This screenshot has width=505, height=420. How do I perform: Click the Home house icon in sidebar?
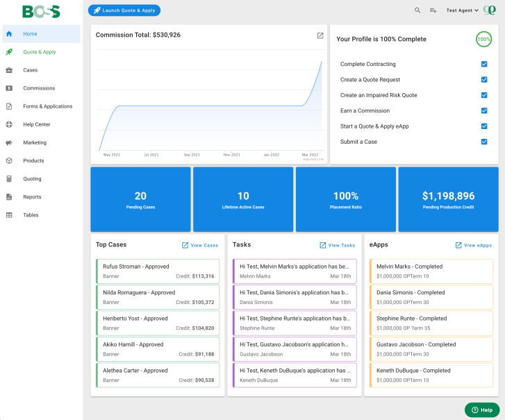[x=9, y=34]
